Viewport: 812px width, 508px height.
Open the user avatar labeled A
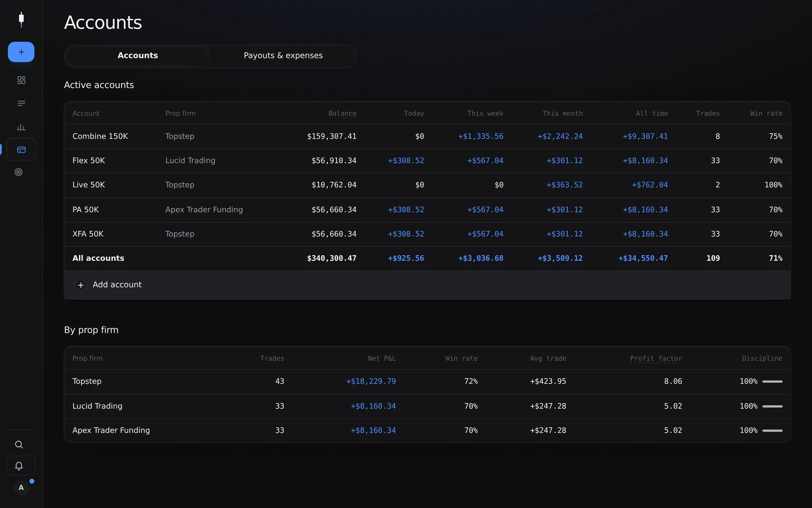coord(21,488)
